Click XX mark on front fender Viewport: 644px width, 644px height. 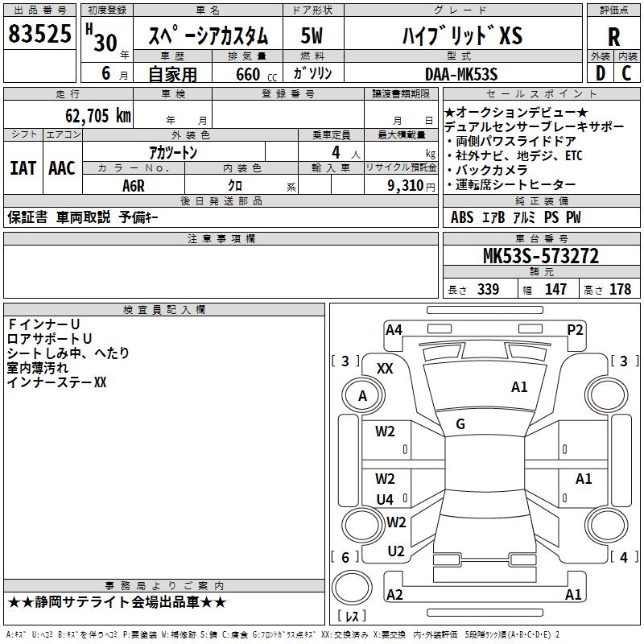(x=385, y=369)
